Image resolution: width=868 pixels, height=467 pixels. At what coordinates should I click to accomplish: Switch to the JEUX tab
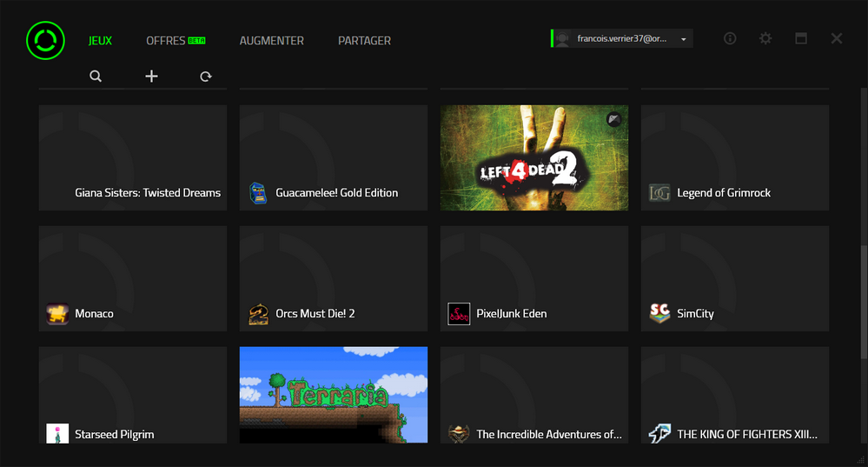[x=100, y=41]
